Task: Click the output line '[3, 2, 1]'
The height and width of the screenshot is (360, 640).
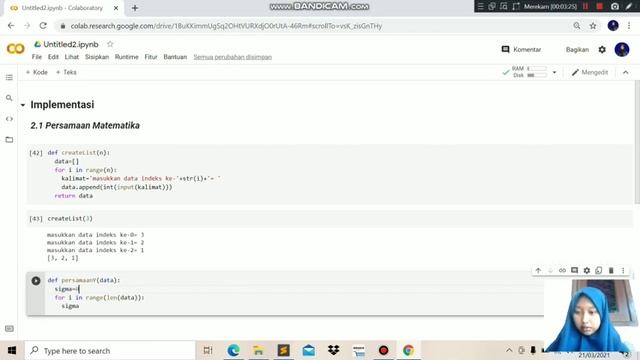Action: click(62, 258)
